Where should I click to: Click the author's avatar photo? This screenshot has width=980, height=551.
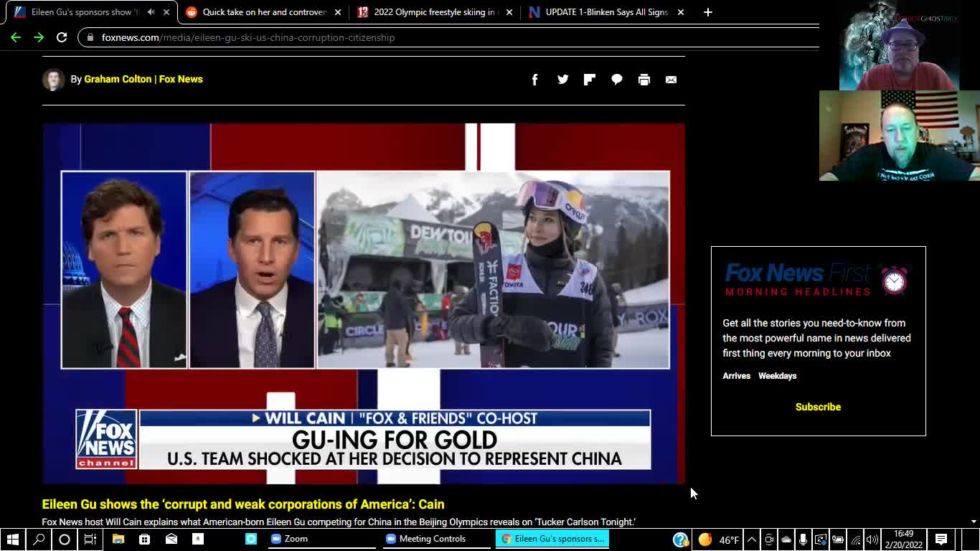coord(54,80)
